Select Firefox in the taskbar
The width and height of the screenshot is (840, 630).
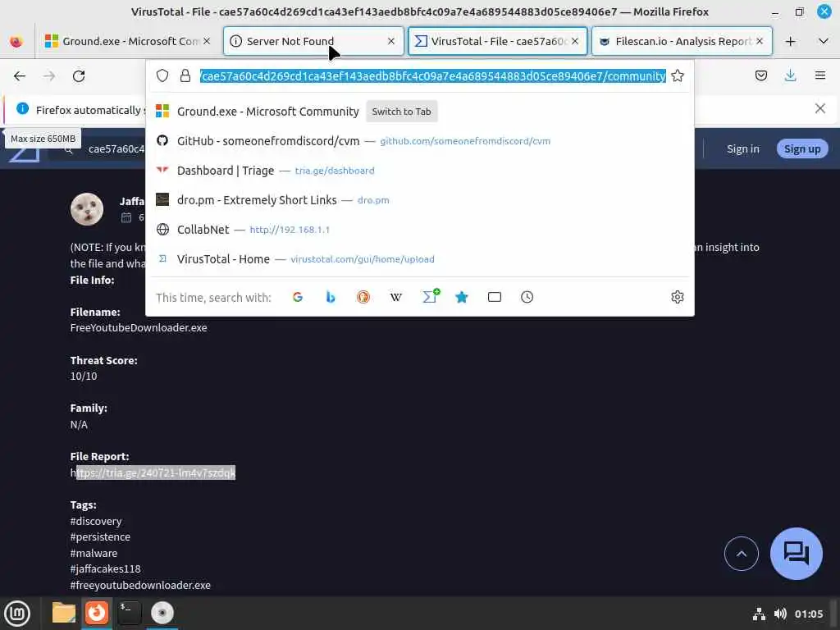pyautogui.click(x=97, y=613)
